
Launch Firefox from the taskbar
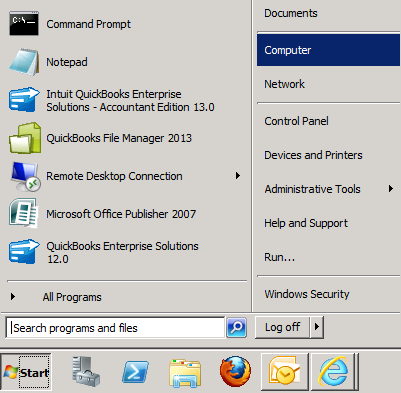pos(235,371)
